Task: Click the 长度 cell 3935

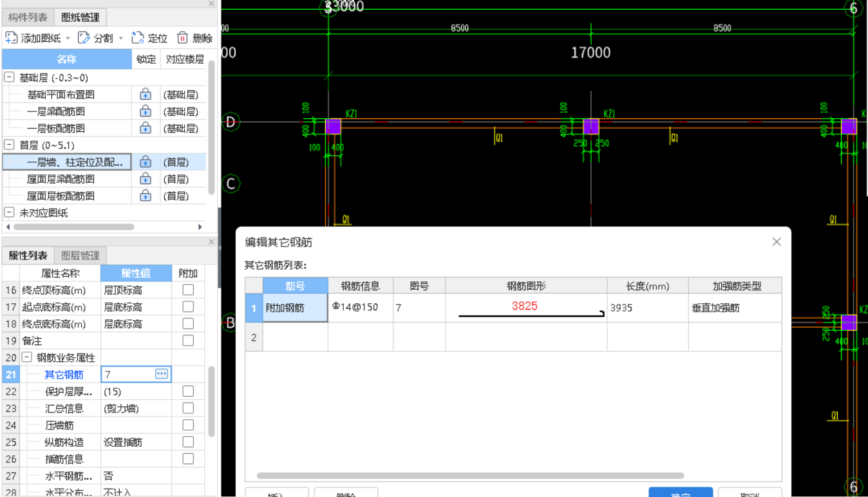Action: (x=648, y=308)
